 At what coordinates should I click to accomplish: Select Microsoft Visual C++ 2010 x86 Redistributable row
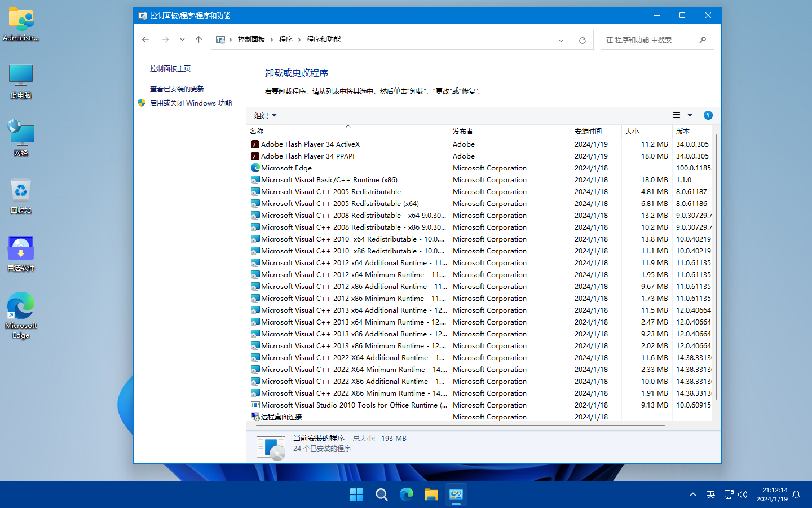point(479,251)
